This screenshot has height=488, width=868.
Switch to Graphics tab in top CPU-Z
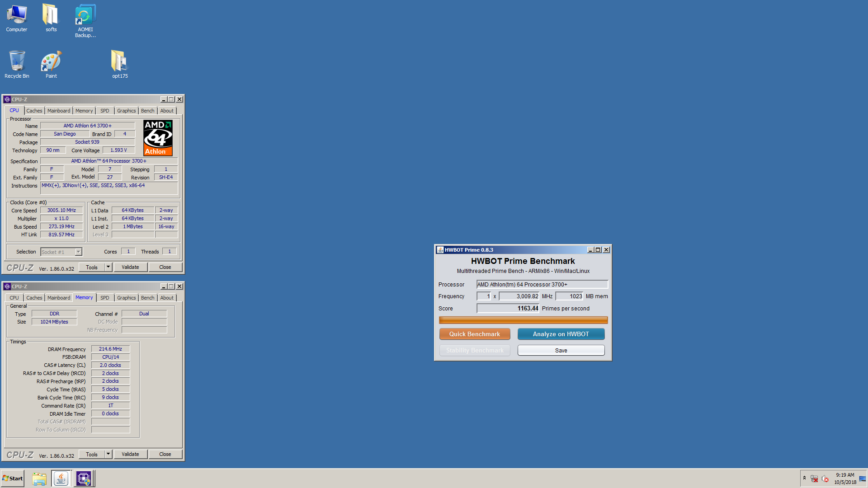coord(126,111)
